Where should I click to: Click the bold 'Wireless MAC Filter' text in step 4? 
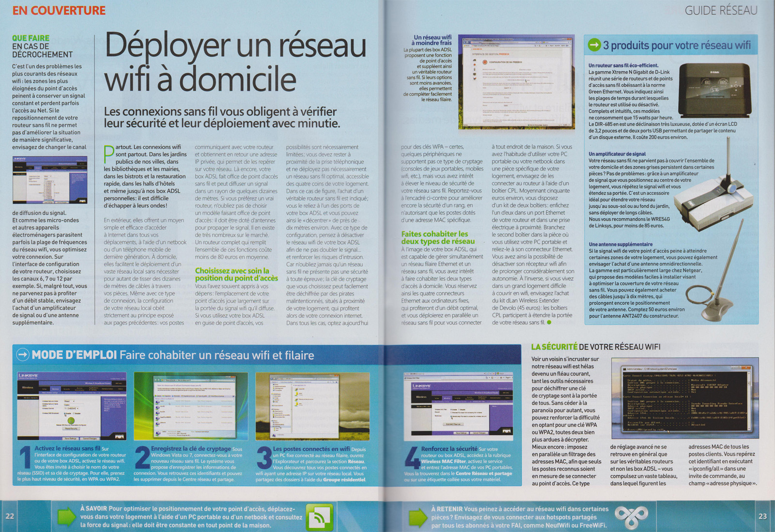tap(443, 461)
